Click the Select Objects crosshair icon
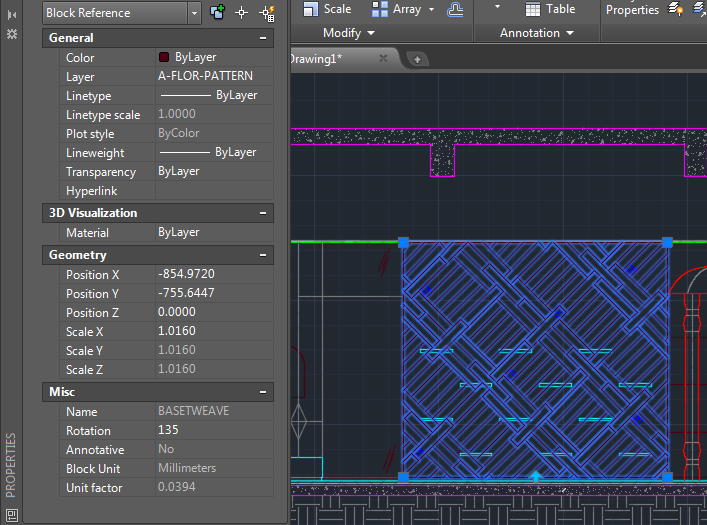Viewport: 707px width, 525px height. coord(242,13)
